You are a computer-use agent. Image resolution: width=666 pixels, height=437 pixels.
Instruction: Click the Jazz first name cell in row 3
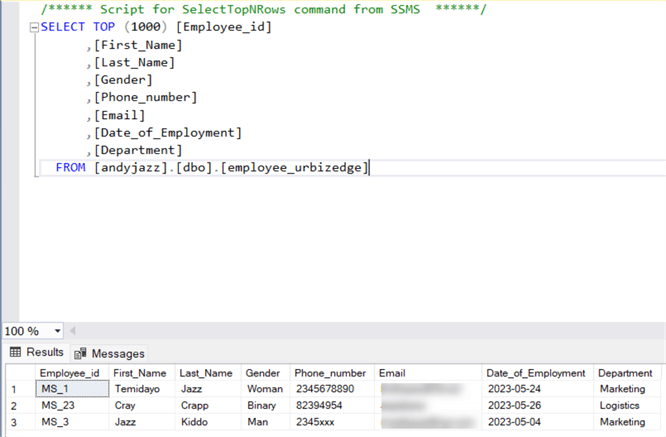[x=142, y=422]
